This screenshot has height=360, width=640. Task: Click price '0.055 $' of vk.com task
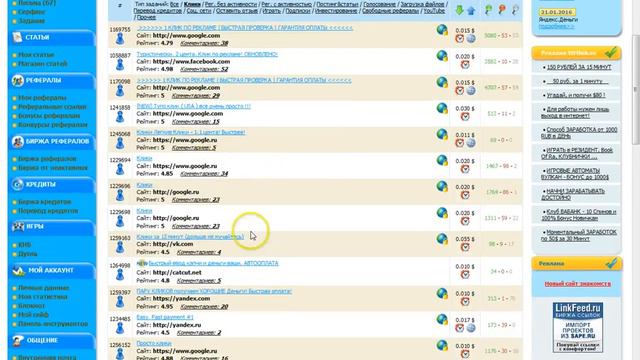click(465, 239)
